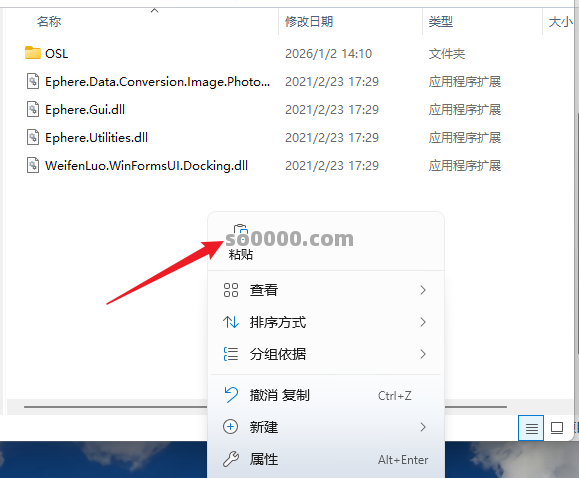579x478 pixels.
Task: Switch to large thumbnails view toggle
Action: coord(557,428)
